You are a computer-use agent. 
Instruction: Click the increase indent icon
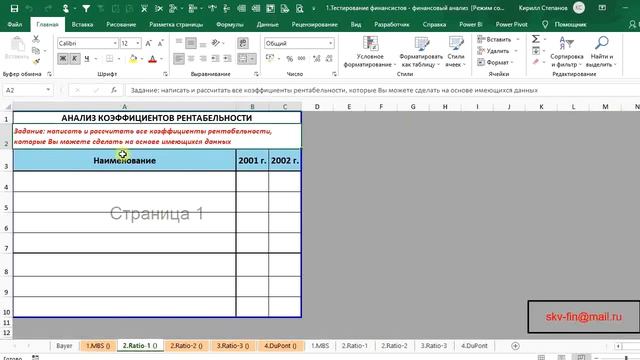227,59
